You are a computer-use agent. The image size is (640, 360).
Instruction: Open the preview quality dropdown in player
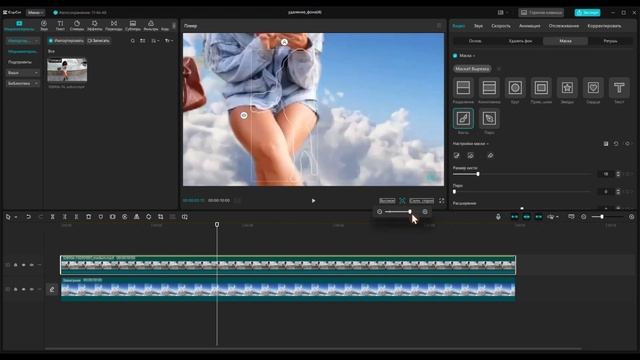(x=387, y=200)
